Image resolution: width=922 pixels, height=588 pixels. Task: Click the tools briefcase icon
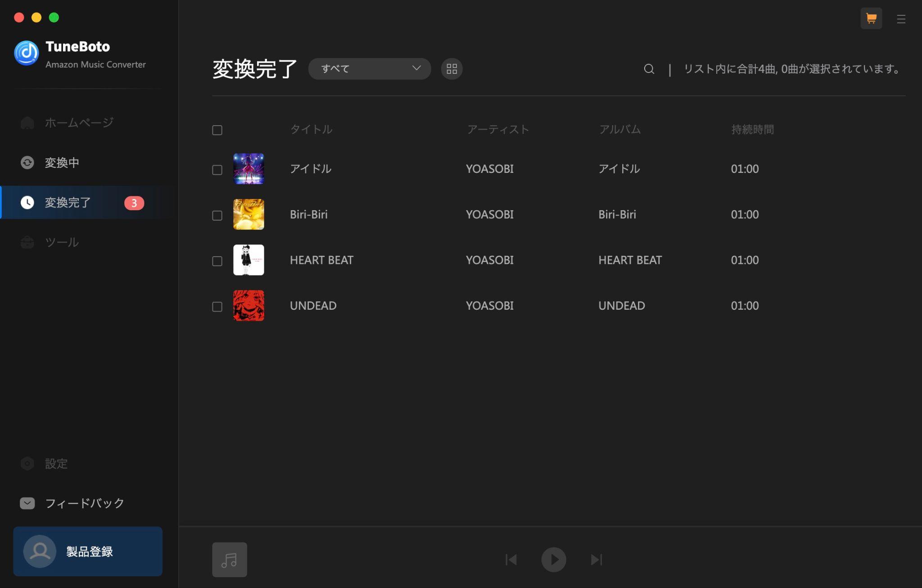[x=27, y=242]
